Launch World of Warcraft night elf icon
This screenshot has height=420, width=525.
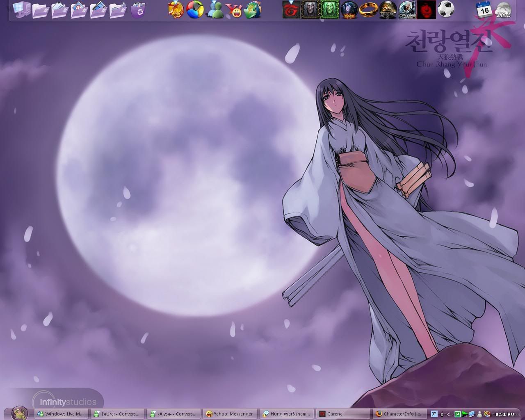click(349, 9)
